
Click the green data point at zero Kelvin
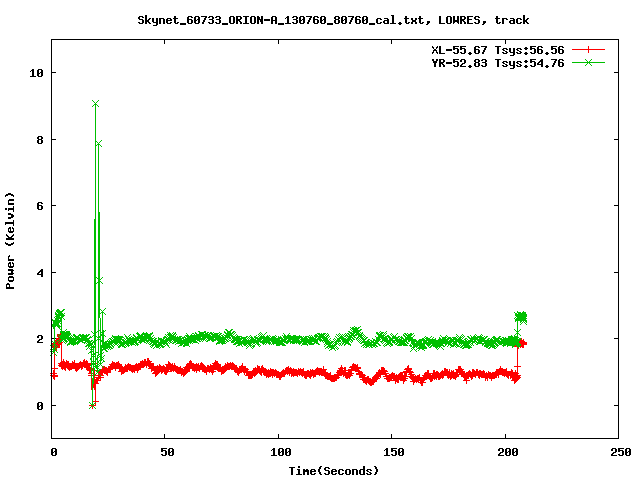point(92,405)
